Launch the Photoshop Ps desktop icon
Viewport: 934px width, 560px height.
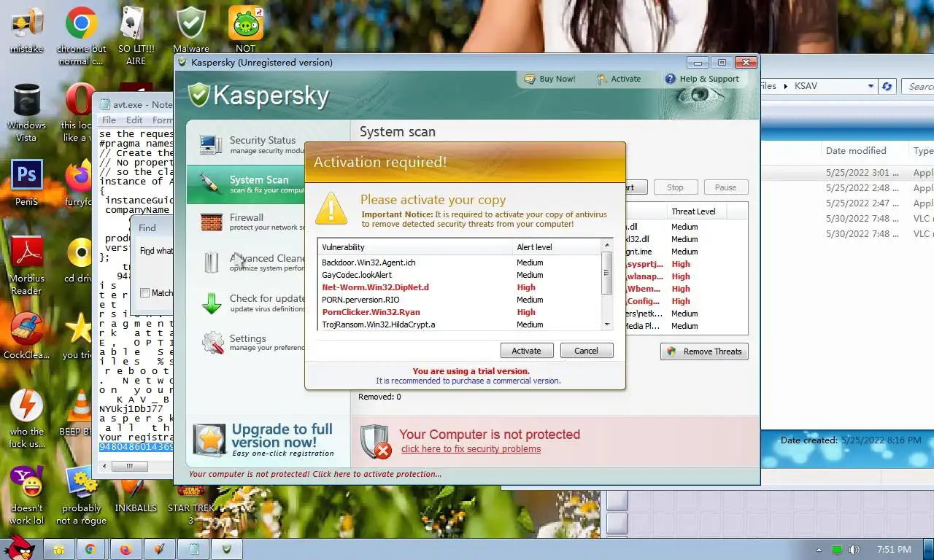26,176
